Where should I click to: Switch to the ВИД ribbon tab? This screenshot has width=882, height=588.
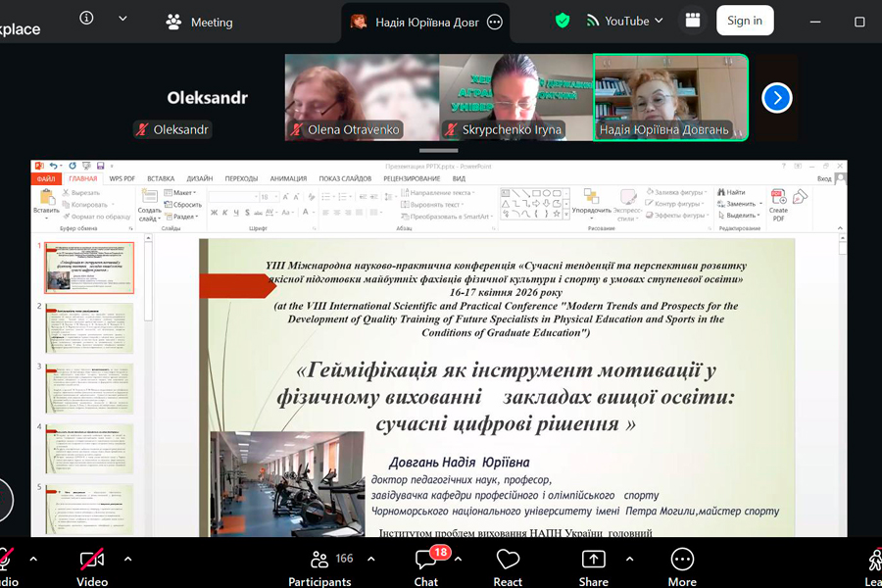click(459, 179)
